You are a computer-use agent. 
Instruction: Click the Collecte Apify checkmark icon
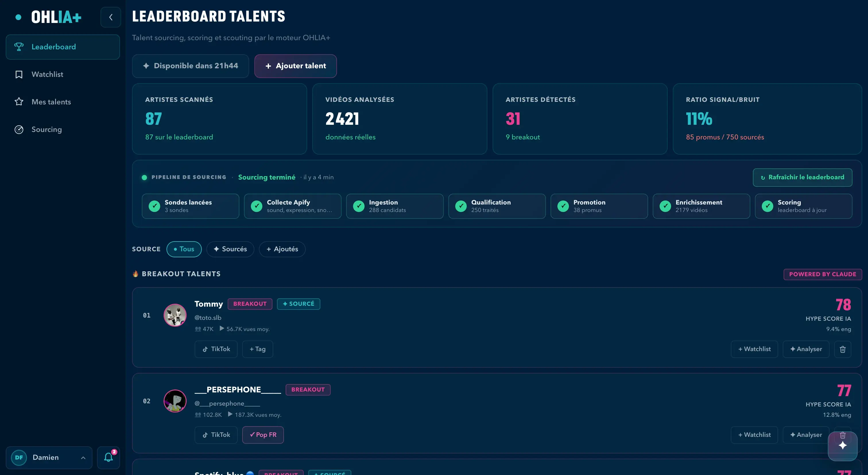[256, 206]
